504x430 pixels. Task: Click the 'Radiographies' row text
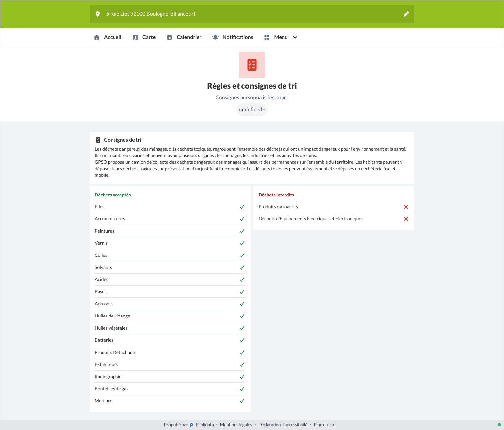pyautogui.click(x=109, y=377)
